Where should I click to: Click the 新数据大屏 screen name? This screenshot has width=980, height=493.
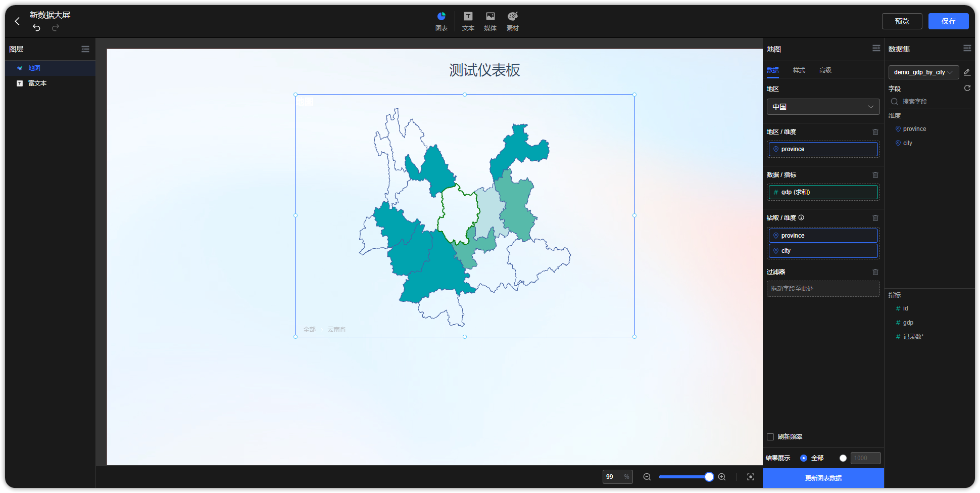click(x=50, y=15)
